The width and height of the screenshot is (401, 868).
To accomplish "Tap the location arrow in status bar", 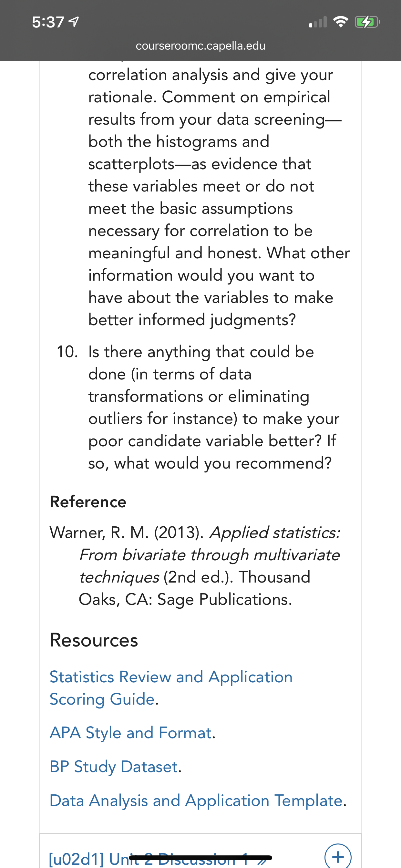I will [x=74, y=22].
